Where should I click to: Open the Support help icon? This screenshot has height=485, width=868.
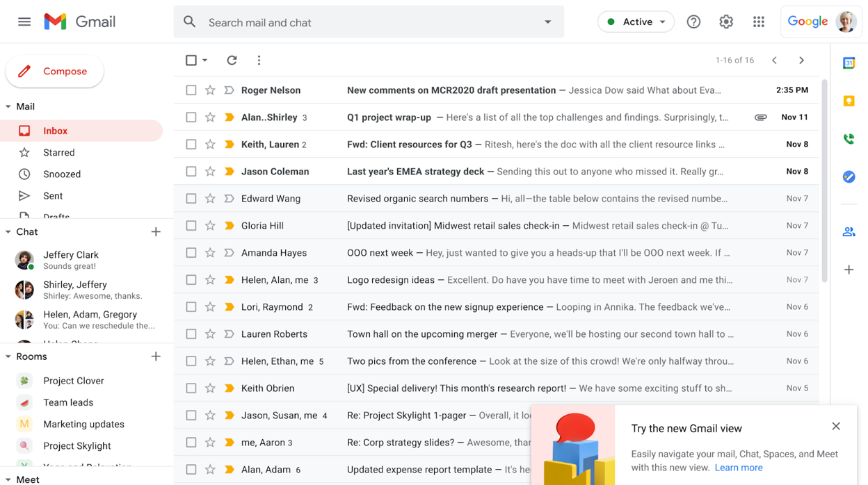tap(693, 22)
